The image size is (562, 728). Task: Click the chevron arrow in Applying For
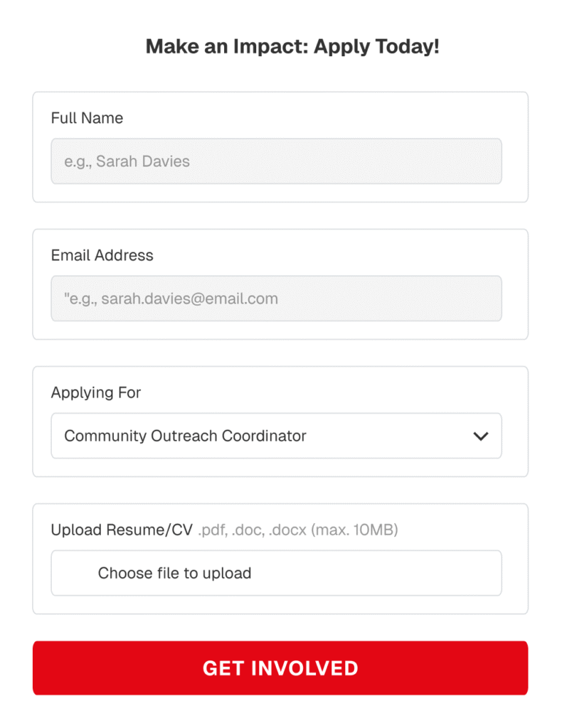[x=481, y=436]
